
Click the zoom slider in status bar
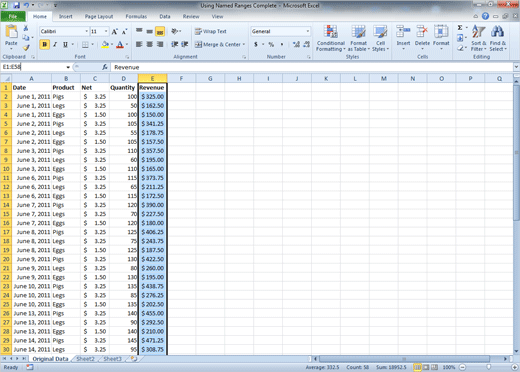488,367
